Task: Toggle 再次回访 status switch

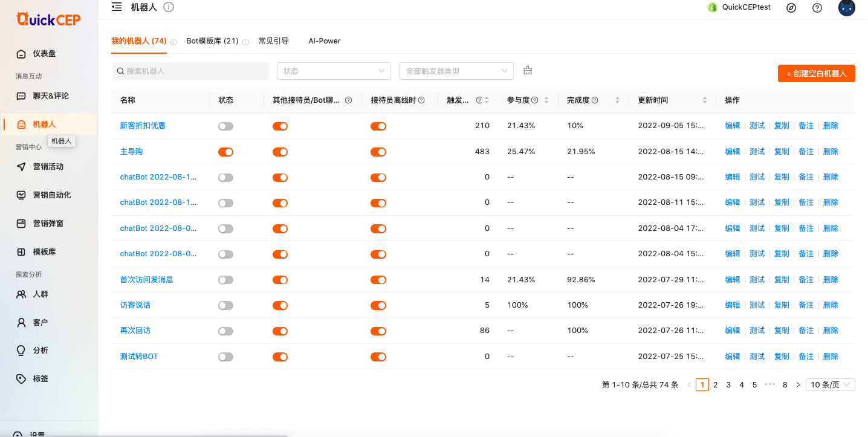Action: (225, 331)
